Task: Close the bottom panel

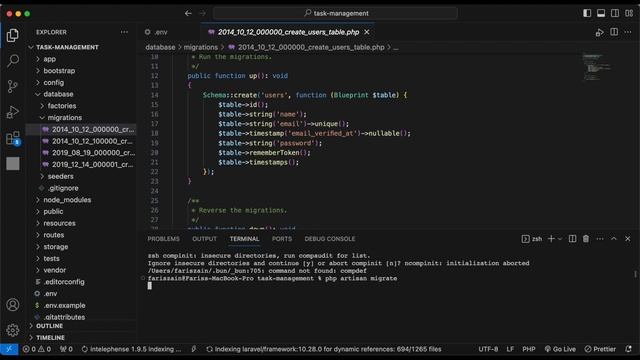Action: [x=627, y=239]
